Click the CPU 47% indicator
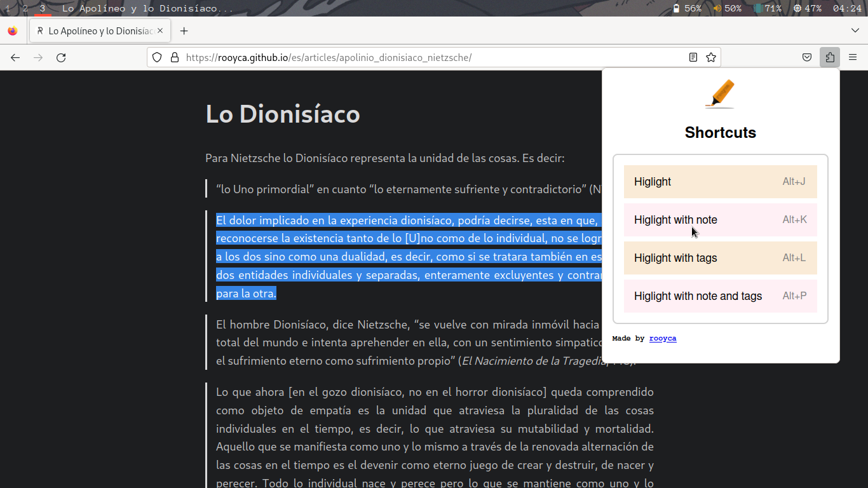 click(x=808, y=8)
